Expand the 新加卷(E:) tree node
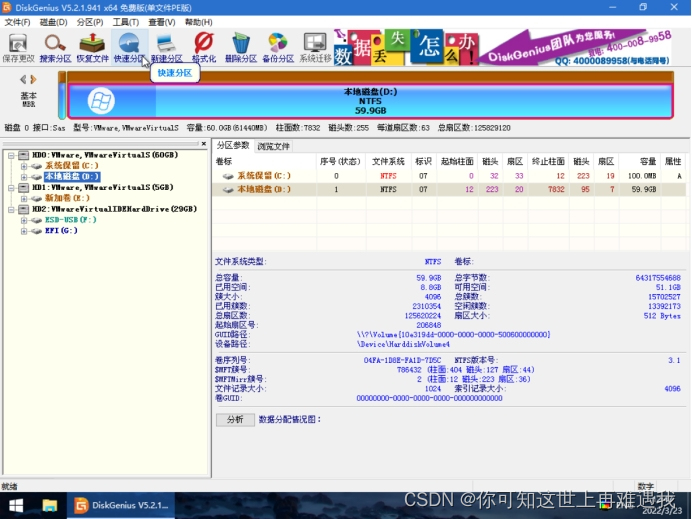Screen dimensions: 692x519 click(x=24, y=199)
